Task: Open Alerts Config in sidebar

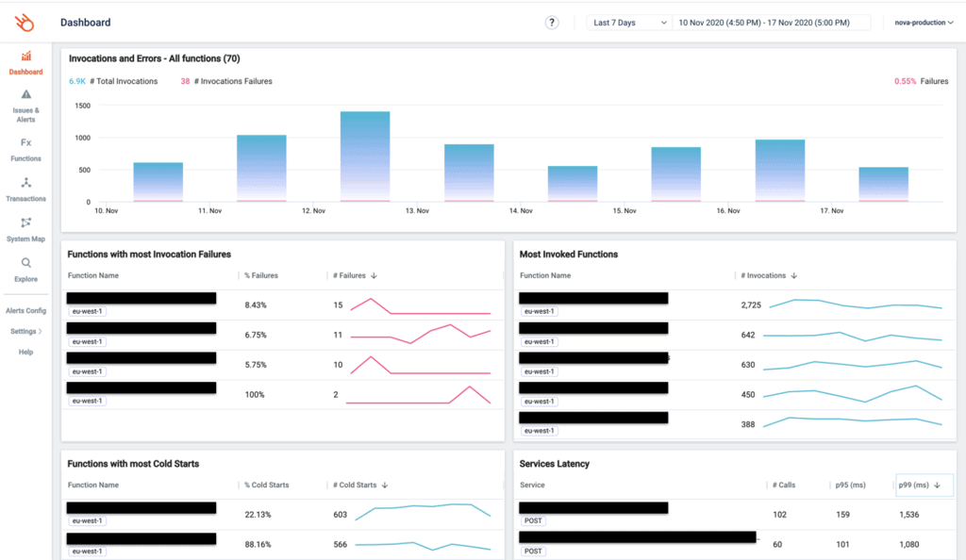Action: [x=25, y=310]
